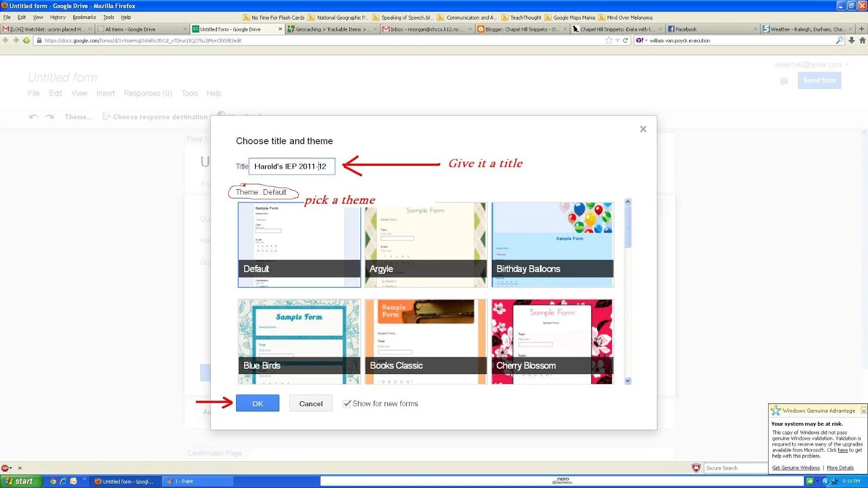Click the Downloads arrow icon

[x=852, y=40]
